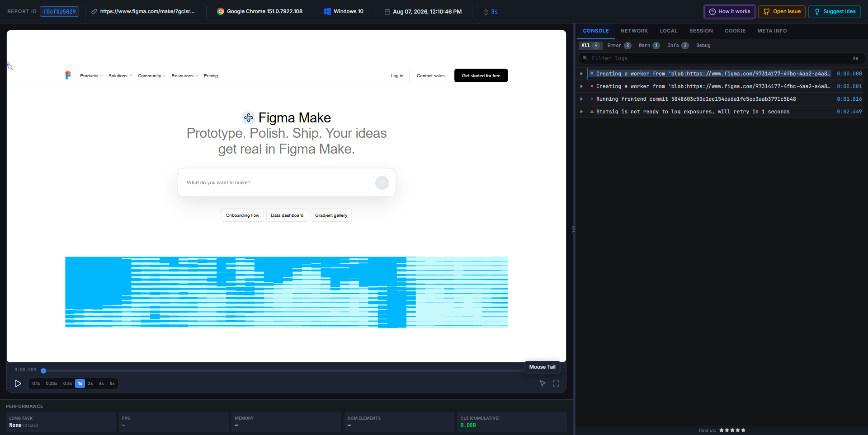The height and width of the screenshot is (435, 868).
Task: Enter fullscreen mode using the expand icon
Action: [556, 384]
